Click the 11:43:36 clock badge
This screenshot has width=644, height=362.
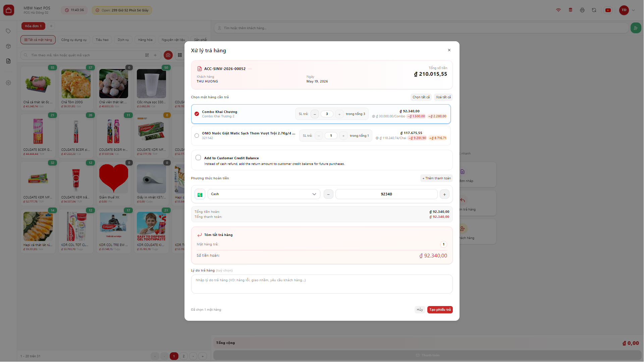(x=74, y=10)
